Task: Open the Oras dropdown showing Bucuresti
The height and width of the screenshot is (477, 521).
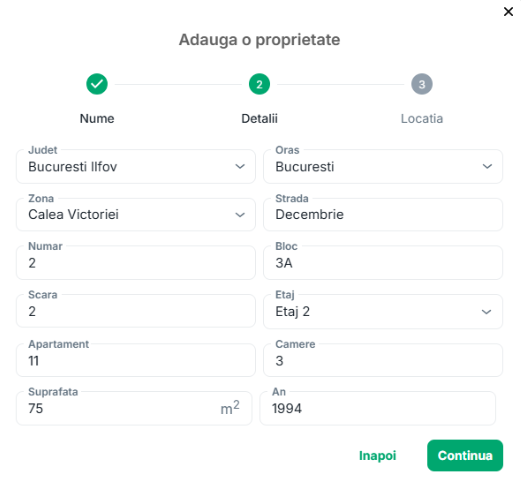Action: 383,166
